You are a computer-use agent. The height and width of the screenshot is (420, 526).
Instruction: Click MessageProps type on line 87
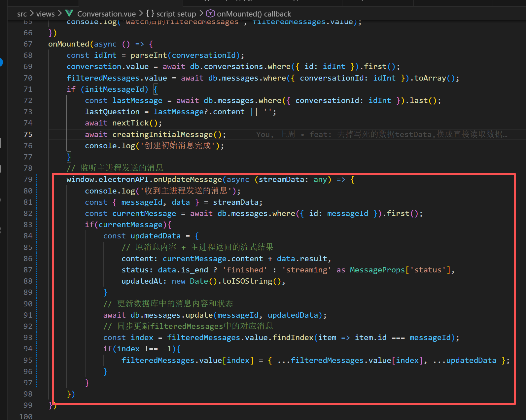377,270
